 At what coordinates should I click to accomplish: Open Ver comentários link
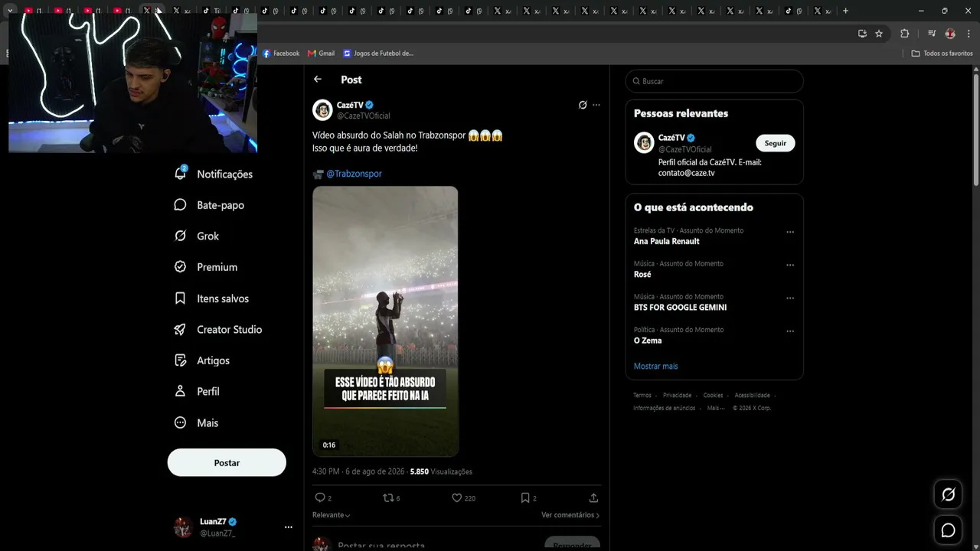point(570,515)
